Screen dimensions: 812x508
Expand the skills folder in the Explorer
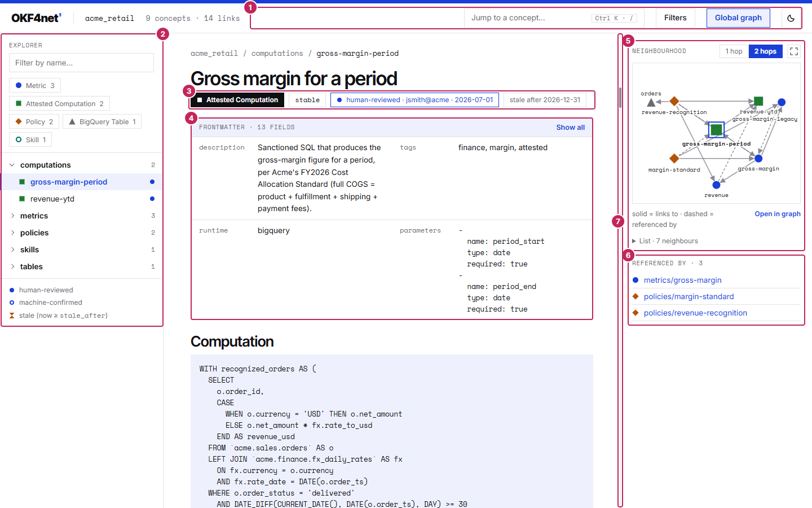point(81,249)
